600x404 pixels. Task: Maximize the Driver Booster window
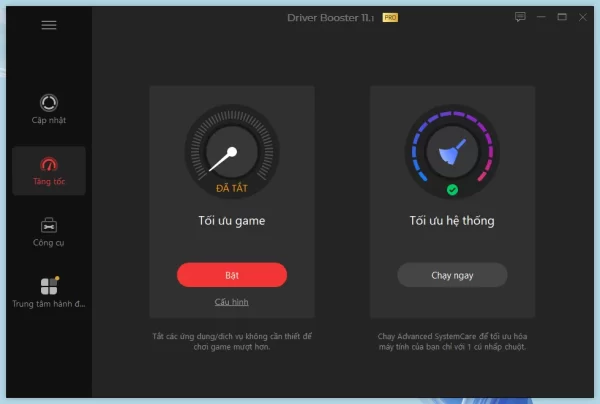(x=562, y=17)
